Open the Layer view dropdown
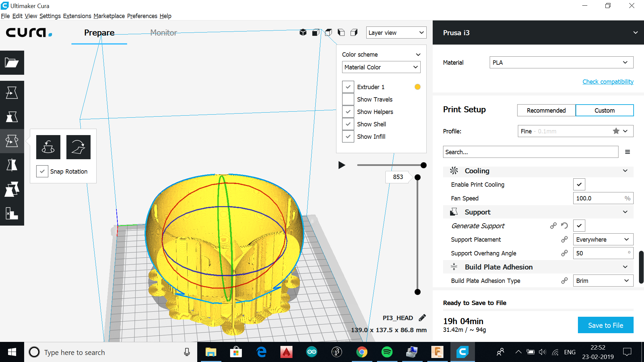This screenshot has width=644, height=362. point(396,33)
